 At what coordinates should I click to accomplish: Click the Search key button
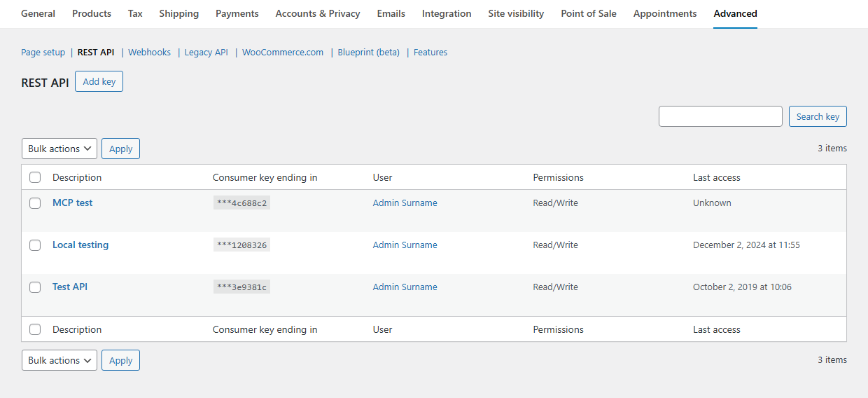coord(818,116)
